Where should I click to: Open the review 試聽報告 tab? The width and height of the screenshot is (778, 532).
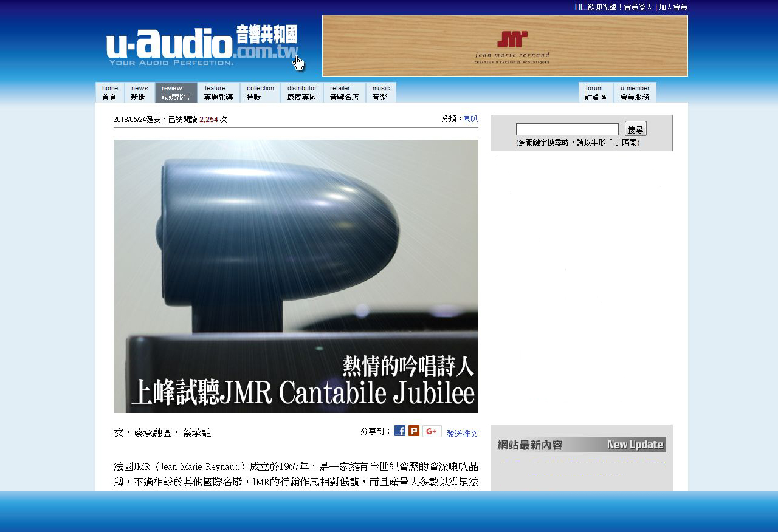(176, 92)
